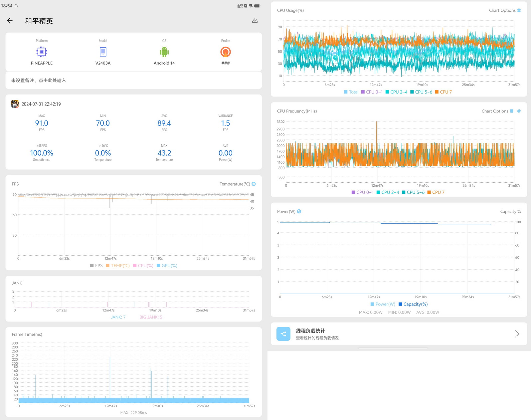Tap the game thumbnail beside the 2024-07-31 22:42:19 date
The height and width of the screenshot is (420, 531).
tap(15, 104)
